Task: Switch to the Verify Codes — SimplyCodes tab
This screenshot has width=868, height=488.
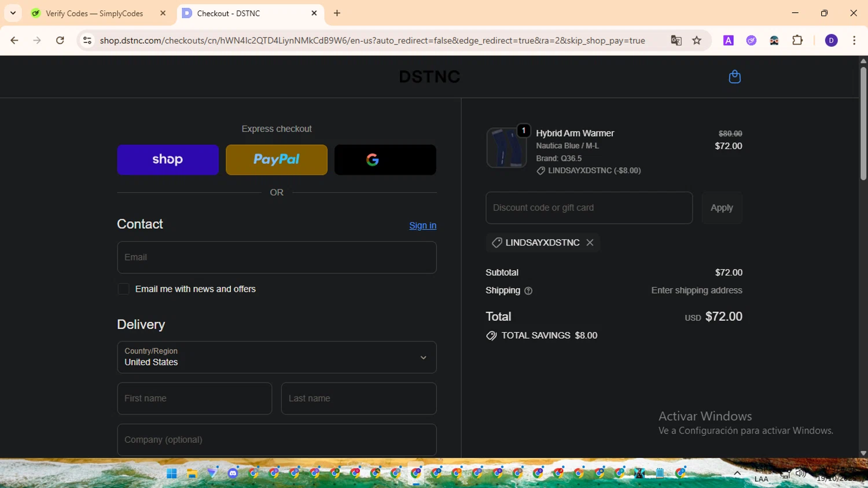Action: point(94,13)
